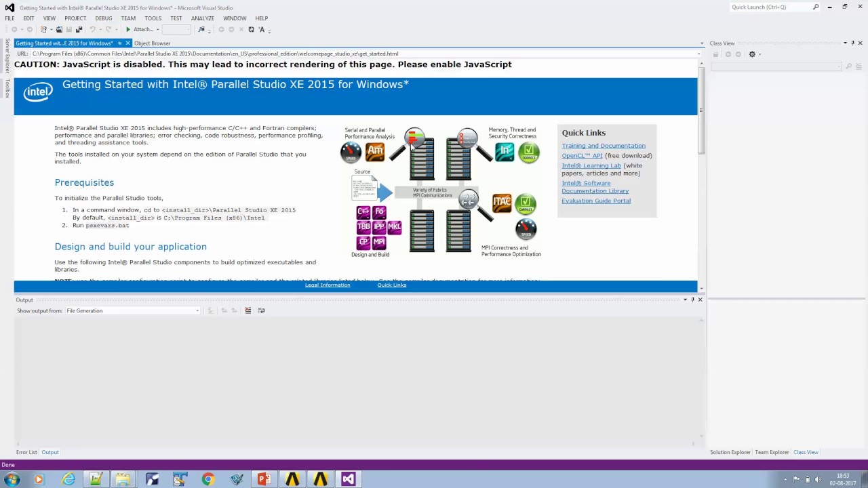Open the FILE menu
Viewport: 868px width, 488px height.
(x=9, y=18)
